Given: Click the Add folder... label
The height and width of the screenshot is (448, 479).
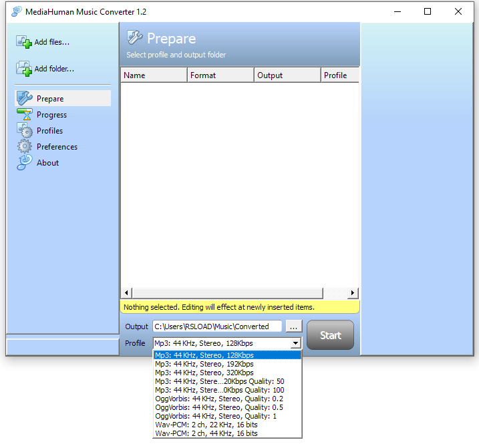Looking at the screenshot, I should point(54,69).
